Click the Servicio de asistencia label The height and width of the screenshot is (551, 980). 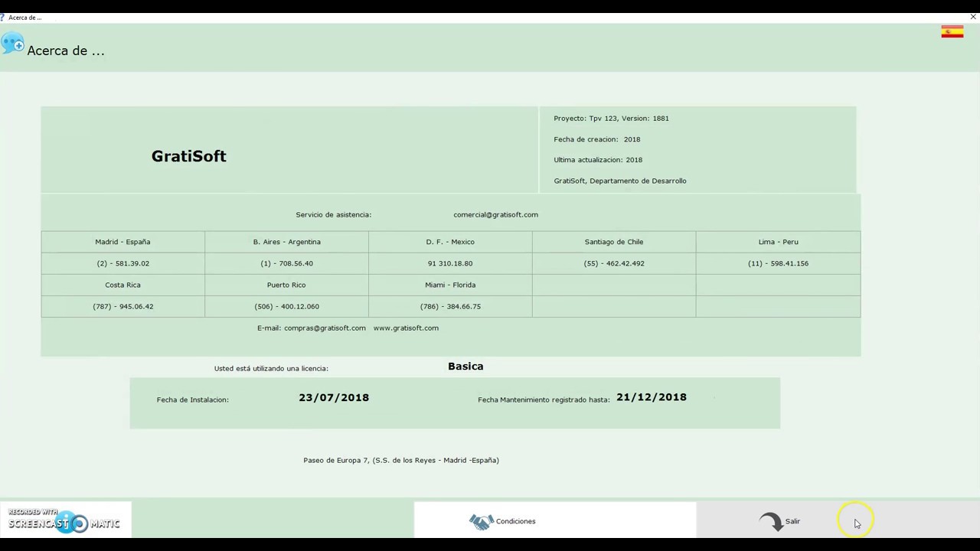click(x=334, y=215)
